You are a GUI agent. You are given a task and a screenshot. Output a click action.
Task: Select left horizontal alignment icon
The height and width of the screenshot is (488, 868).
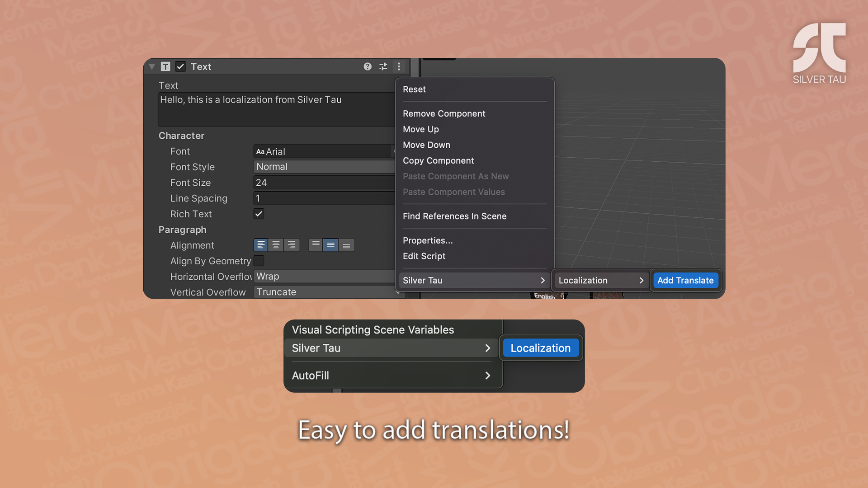(x=261, y=245)
